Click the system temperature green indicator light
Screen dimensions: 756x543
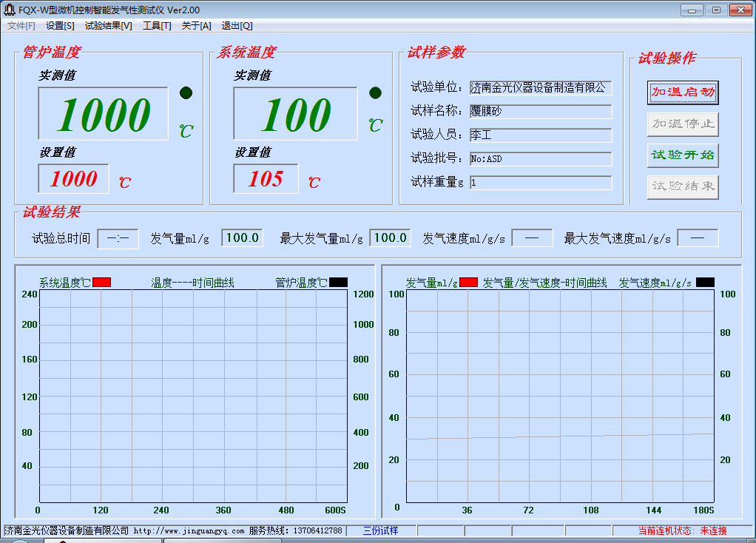pyautogui.click(x=375, y=92)
